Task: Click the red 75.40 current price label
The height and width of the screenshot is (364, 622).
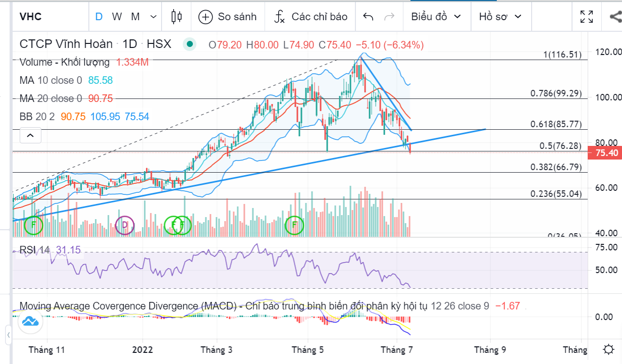Action: pos(607,153)
